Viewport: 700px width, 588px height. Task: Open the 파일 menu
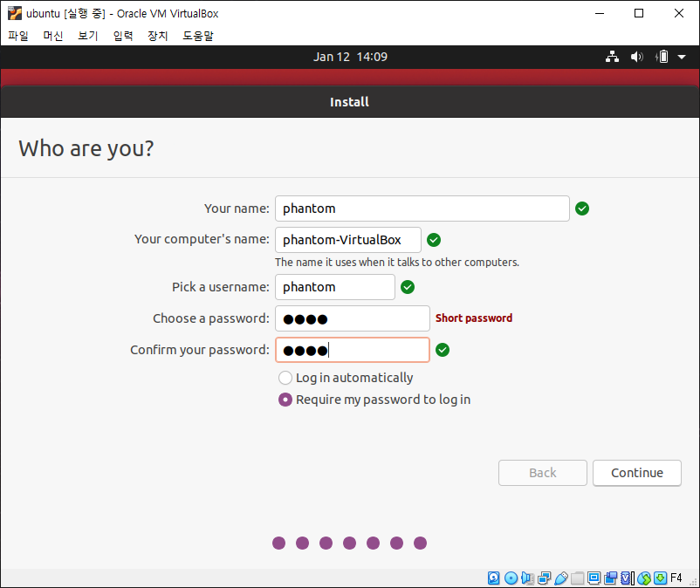[18, 36]
